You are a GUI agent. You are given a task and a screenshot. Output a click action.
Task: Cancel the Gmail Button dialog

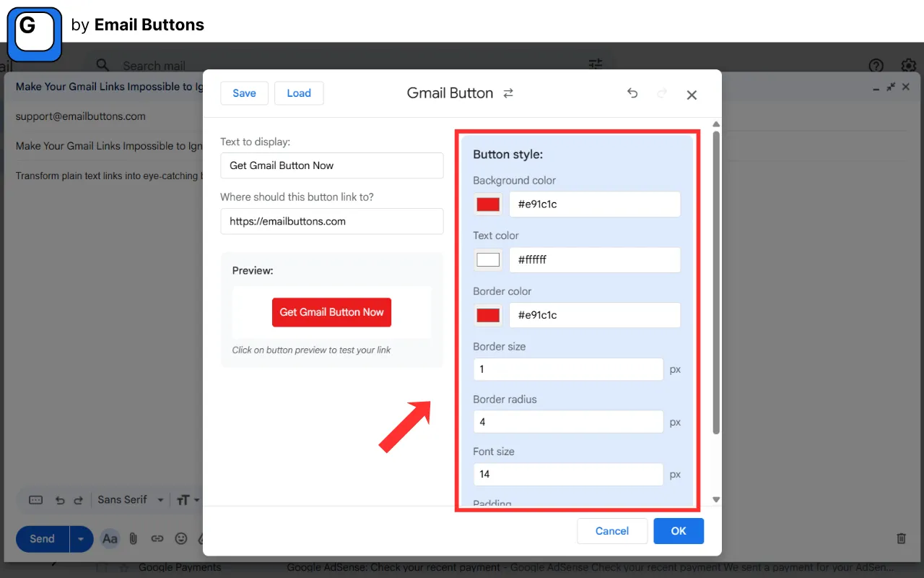point(611,531)
